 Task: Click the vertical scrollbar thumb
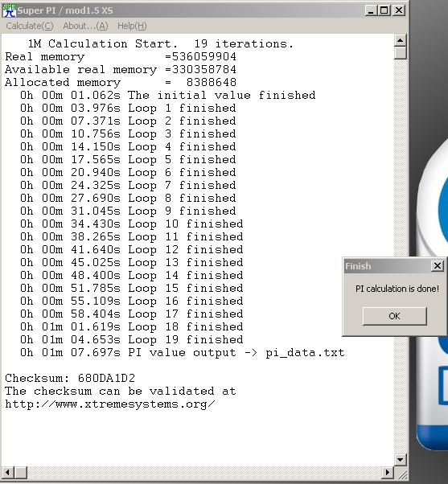point(400,53)
